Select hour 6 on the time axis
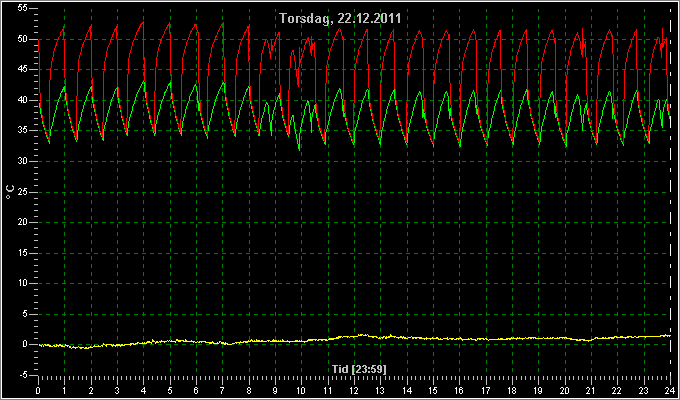The width and height of the screenshot is (680, 400). coord(196,390)
